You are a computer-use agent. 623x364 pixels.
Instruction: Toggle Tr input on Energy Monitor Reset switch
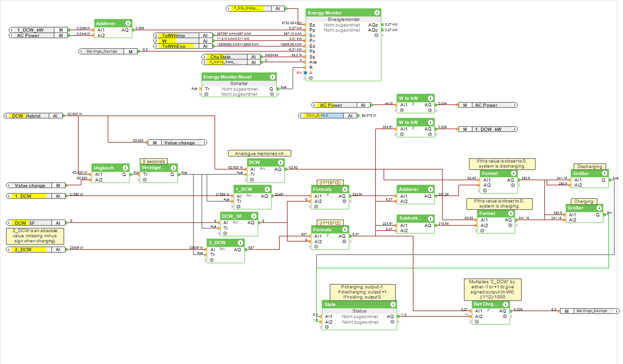click(207, 89)
